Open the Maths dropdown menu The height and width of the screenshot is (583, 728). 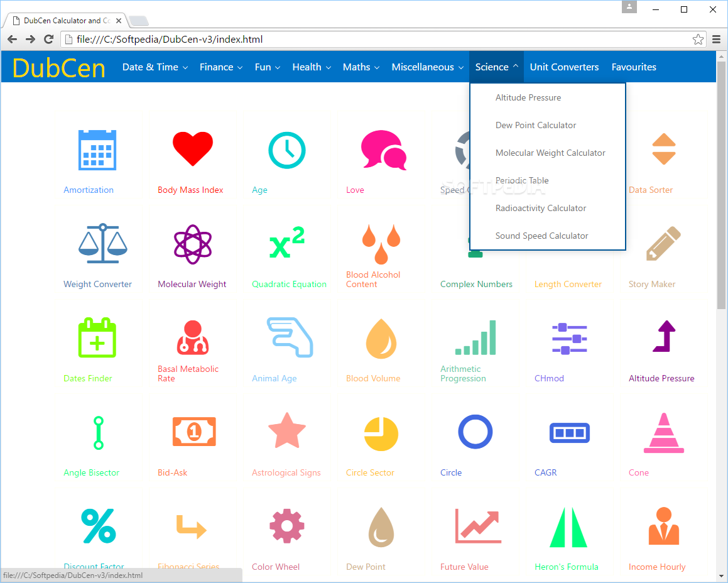tap(361, 67)
